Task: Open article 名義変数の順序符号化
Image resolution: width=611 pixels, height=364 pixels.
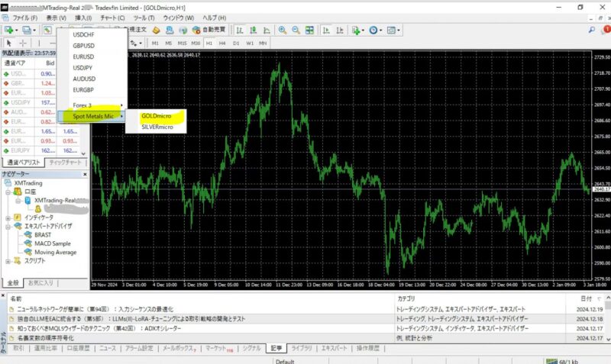Action: click(46, 338)
